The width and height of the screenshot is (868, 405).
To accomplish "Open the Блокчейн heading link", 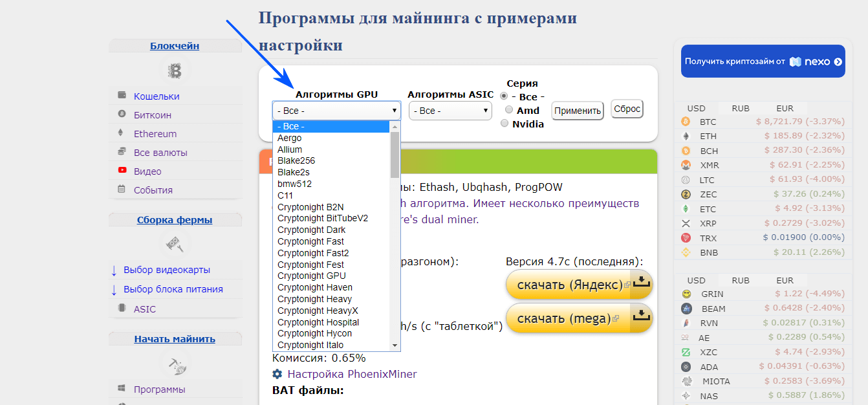I will [x=175, y=46].
